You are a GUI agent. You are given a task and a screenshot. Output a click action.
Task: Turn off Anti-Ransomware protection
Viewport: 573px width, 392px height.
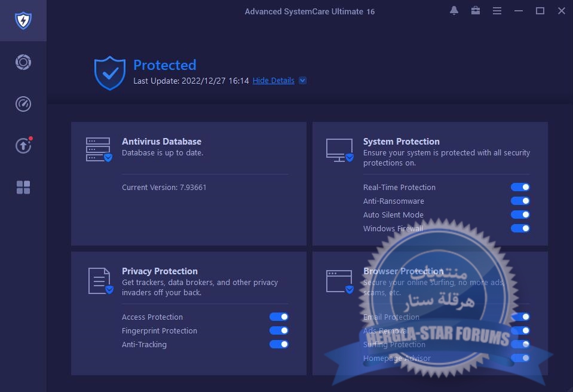520,201
